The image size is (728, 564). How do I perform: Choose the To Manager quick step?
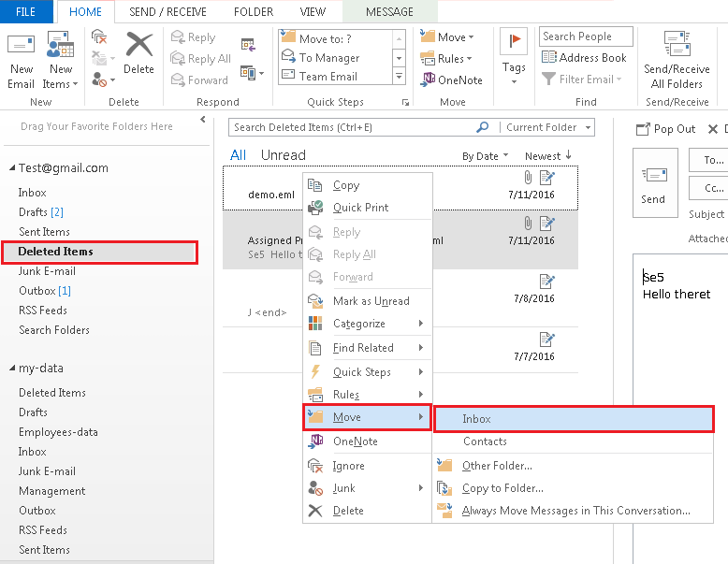336,58
